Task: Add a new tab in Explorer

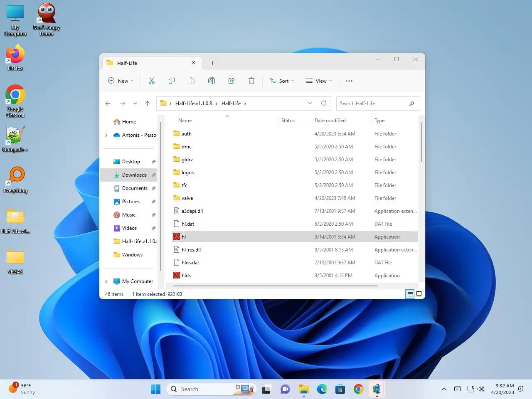Action: pyautogui.click(x=212, y=63)
